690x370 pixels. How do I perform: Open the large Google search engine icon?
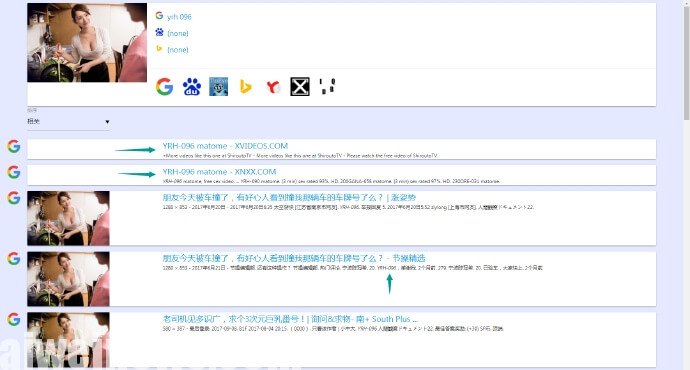click(164, 87)
